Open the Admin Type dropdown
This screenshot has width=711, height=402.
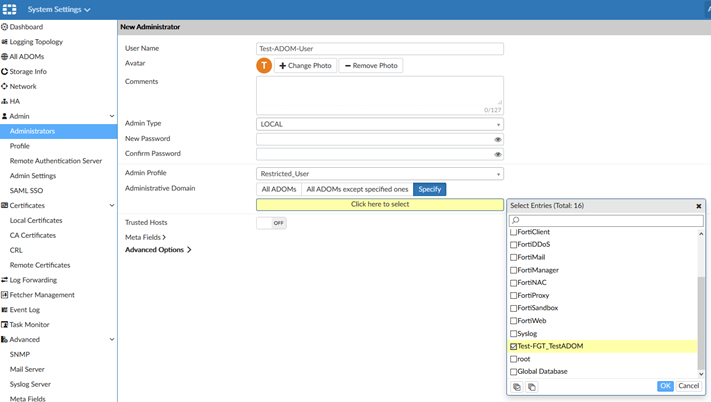pos(380,124)
